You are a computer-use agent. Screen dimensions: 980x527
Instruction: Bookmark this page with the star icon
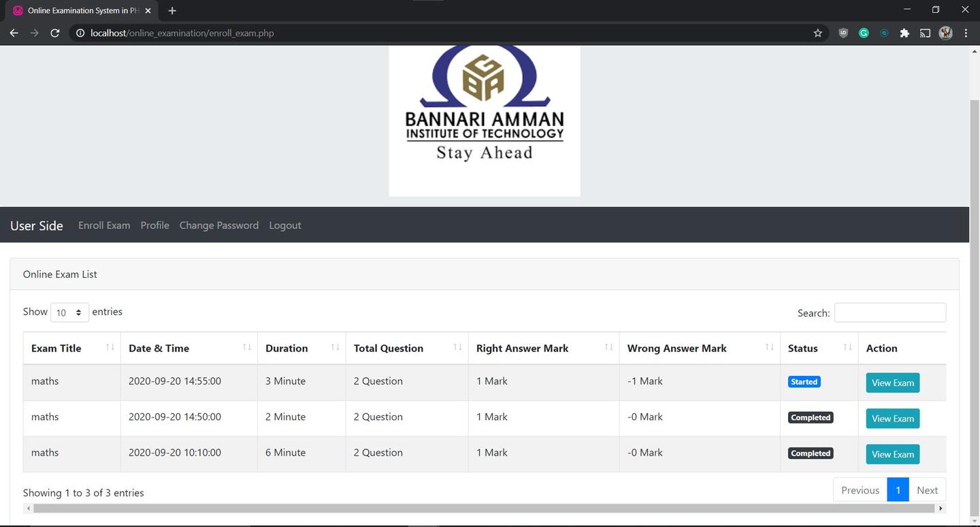click(x=817, y=33)
